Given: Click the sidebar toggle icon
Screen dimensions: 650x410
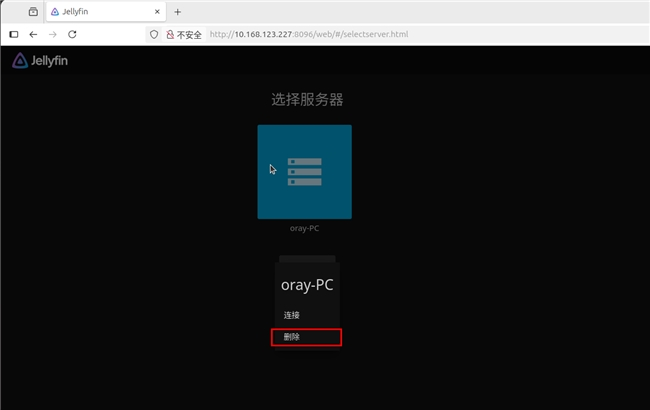Looking at the screenshot, I should [14, 34].
